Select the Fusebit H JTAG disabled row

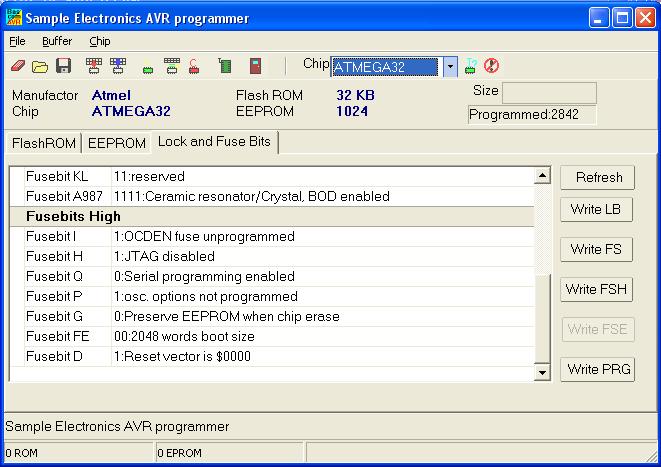point(280,256)
